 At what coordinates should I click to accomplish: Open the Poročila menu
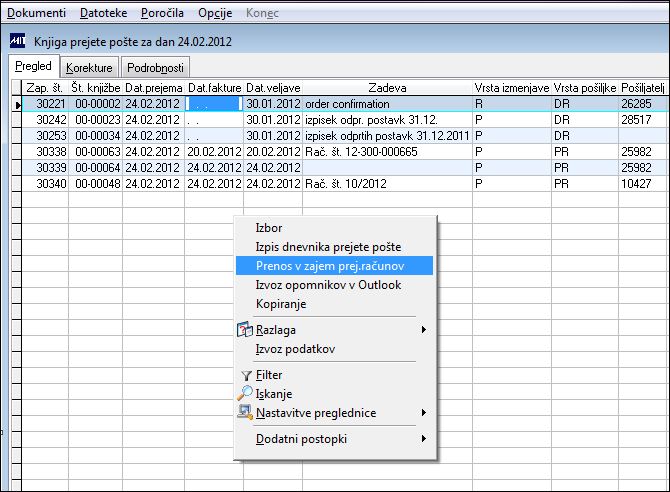pos(162,13)
